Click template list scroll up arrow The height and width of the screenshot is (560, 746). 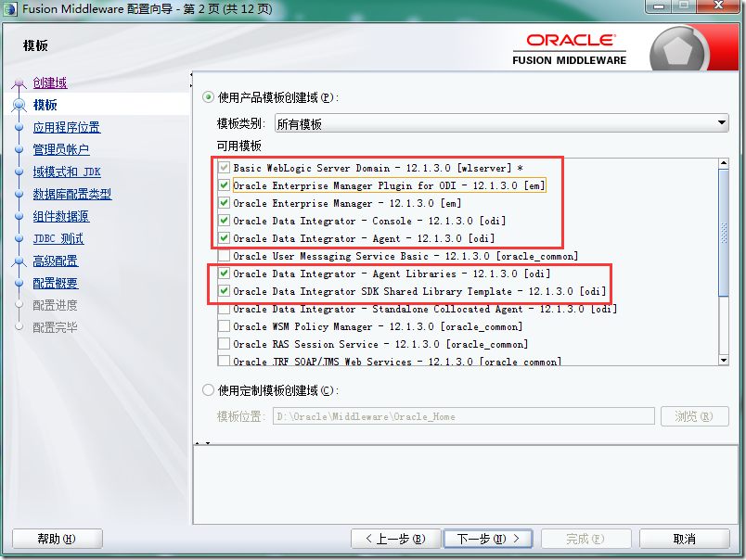pyautogui.click(x=724, y=163)
